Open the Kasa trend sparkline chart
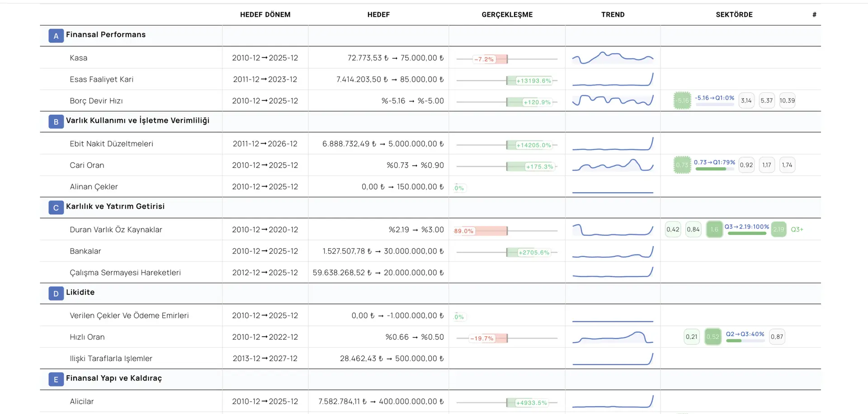868x414 pixels. click(x=613, y=58)
